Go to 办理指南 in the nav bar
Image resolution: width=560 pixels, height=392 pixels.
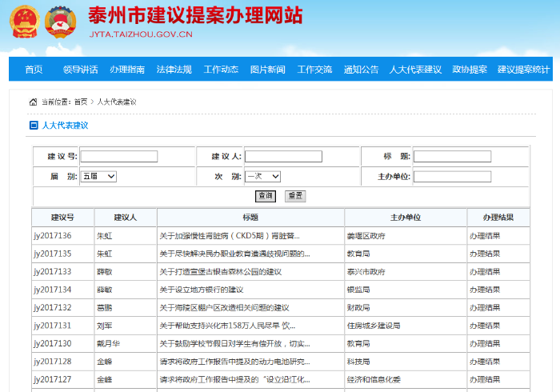127,70
